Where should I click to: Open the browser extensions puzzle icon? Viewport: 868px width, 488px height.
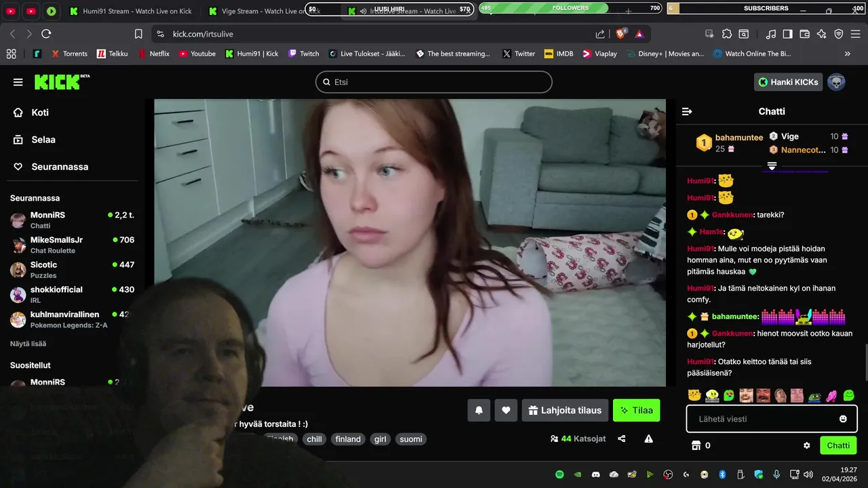[x=727, y=34]
